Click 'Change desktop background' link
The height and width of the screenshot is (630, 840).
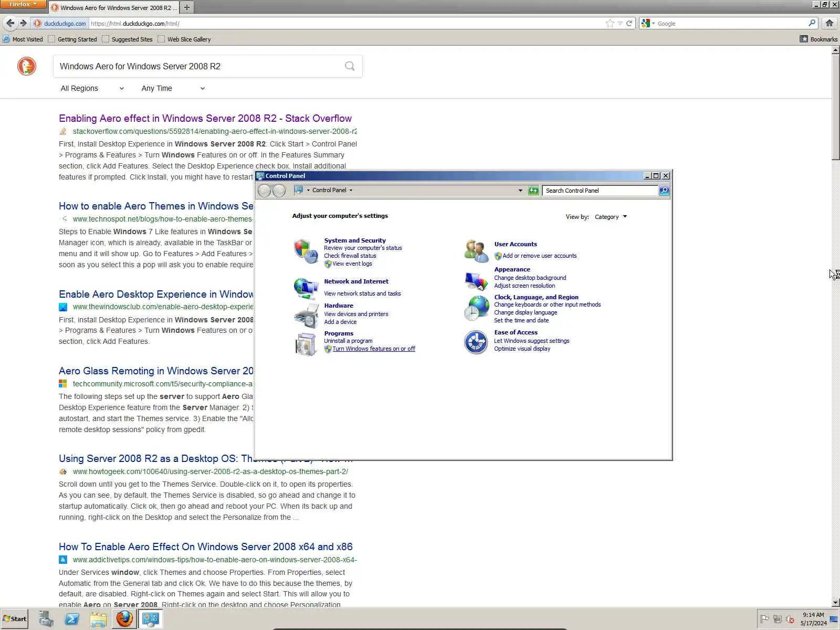pos(530,278)
